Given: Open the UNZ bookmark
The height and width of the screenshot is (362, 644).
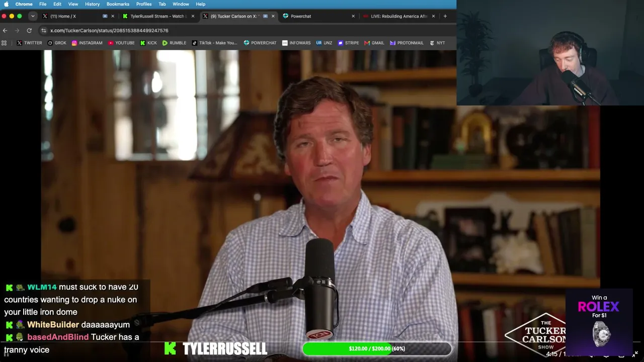Looking at the screenshot, I should pos(324,43).
